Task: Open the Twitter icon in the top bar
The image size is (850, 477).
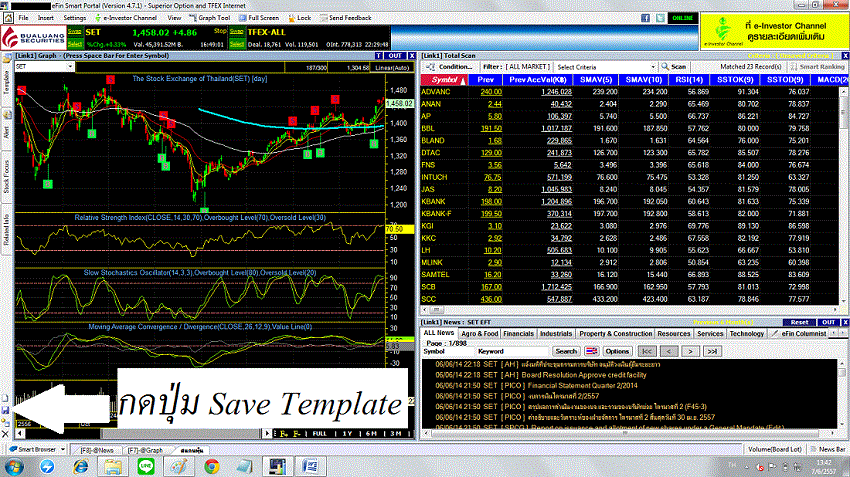Action: (x=660, y=18)
